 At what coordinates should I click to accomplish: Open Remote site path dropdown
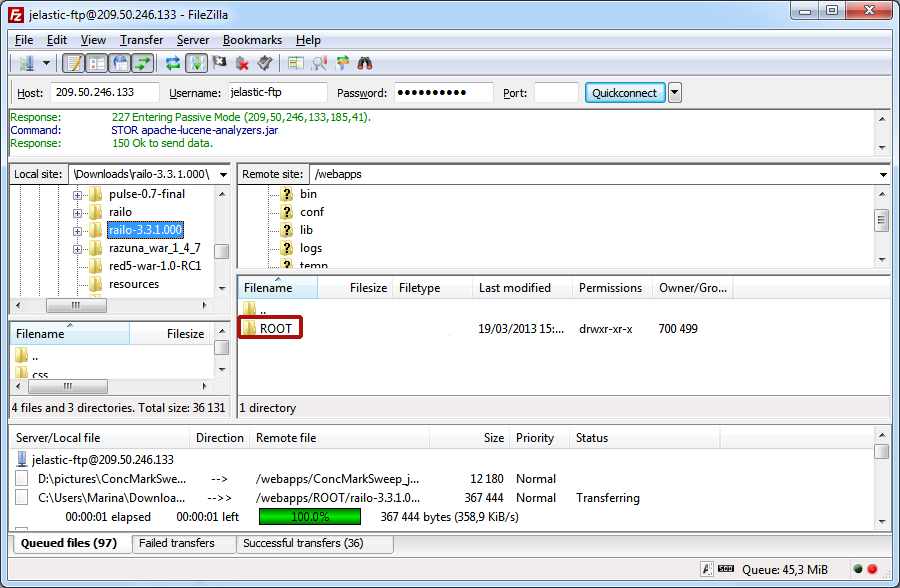(883, 175)
